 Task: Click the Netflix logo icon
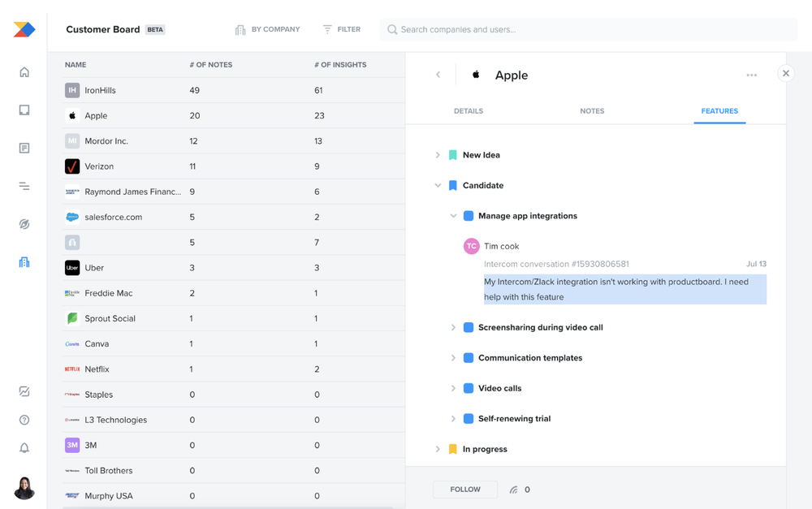[x=72, y=369]
